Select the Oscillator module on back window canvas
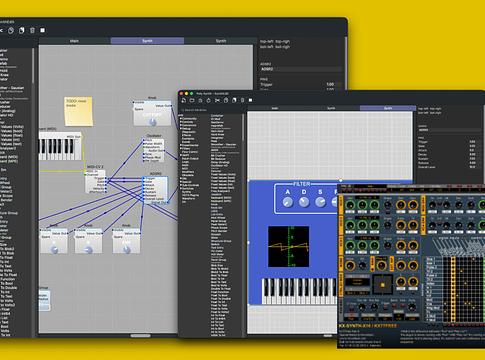 click(154, 151)
